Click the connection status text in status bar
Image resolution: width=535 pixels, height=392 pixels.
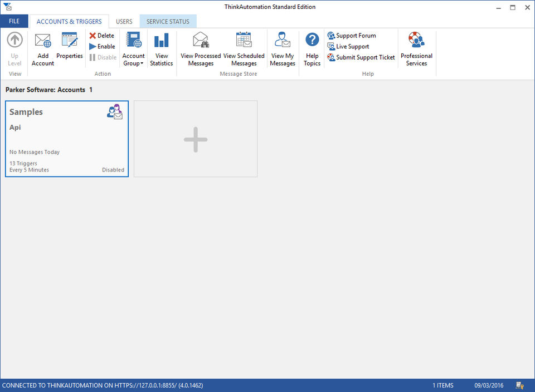click(x=103, y=385)
